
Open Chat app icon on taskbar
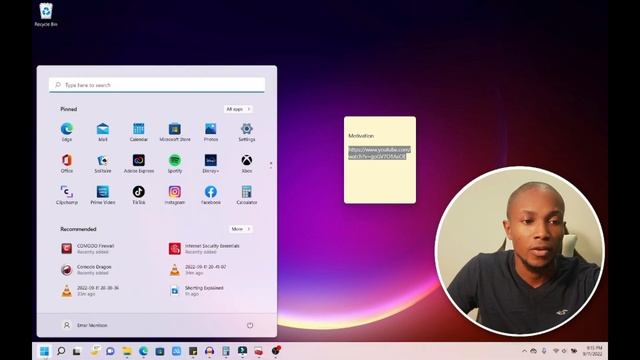(x=110, y=351)
